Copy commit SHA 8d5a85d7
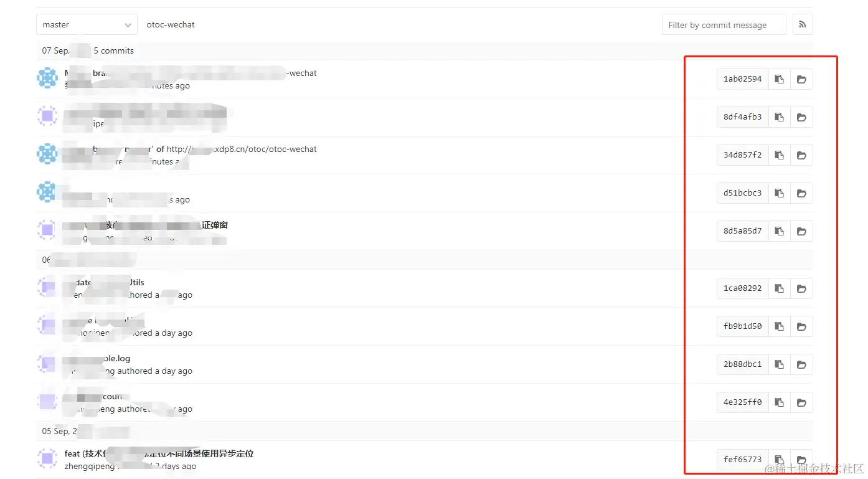868x479 pixels. 779,231
